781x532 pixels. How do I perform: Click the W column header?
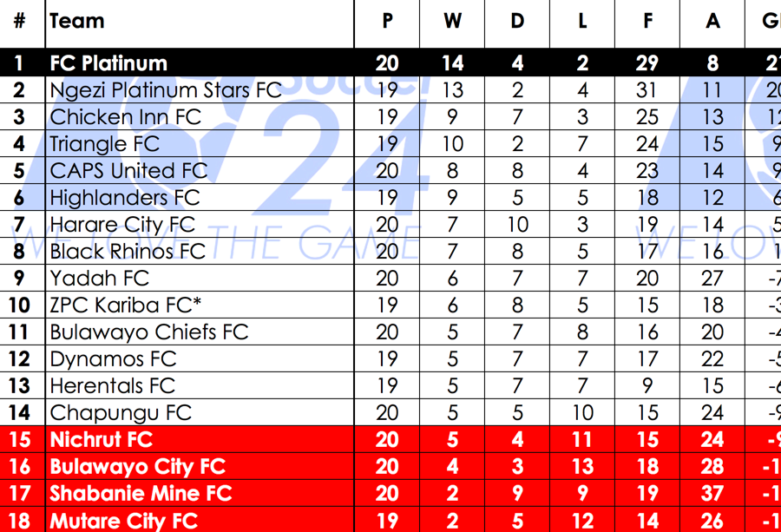coord(452,21)
